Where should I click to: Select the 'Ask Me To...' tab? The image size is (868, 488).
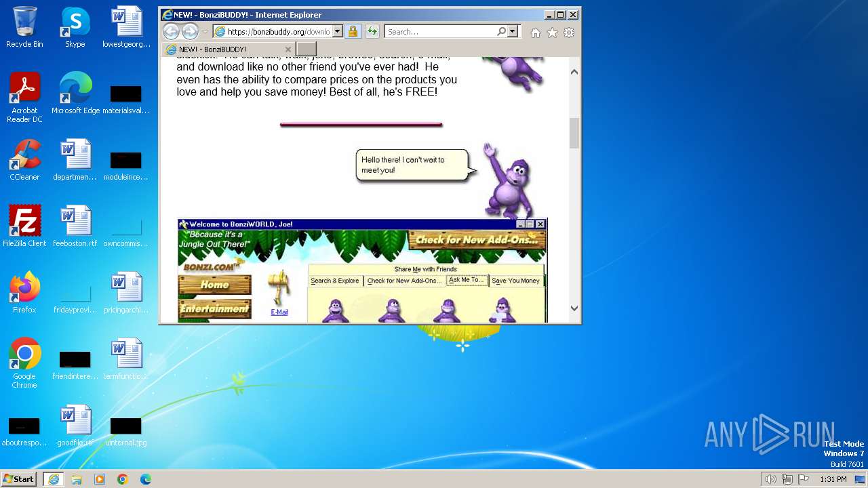point(467,280)
